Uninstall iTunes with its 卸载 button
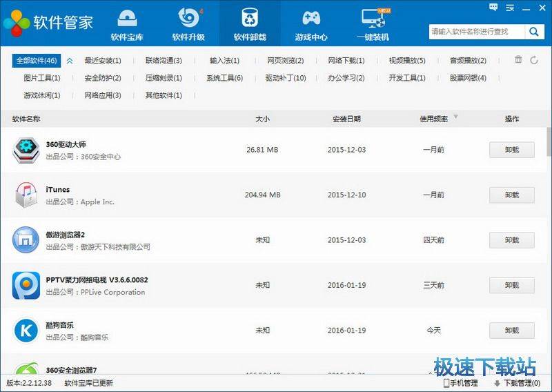Viewport: 552px width, 392px height. coord(511,195)
